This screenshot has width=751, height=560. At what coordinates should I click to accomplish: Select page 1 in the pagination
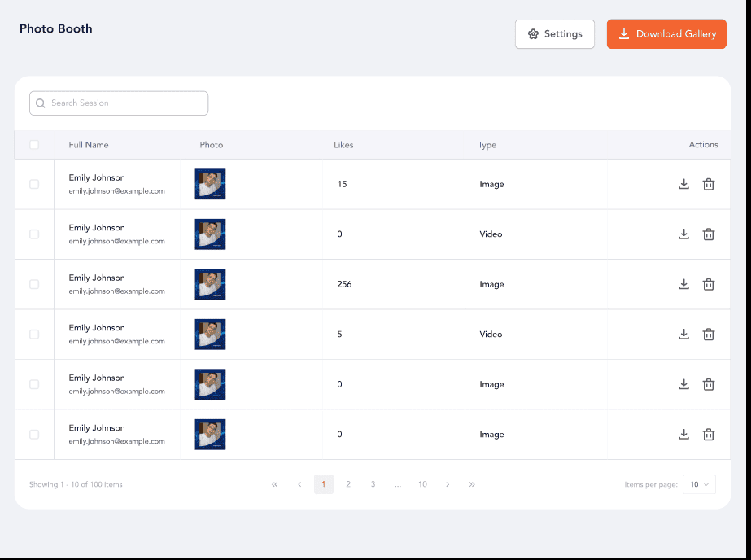(324, 484)
